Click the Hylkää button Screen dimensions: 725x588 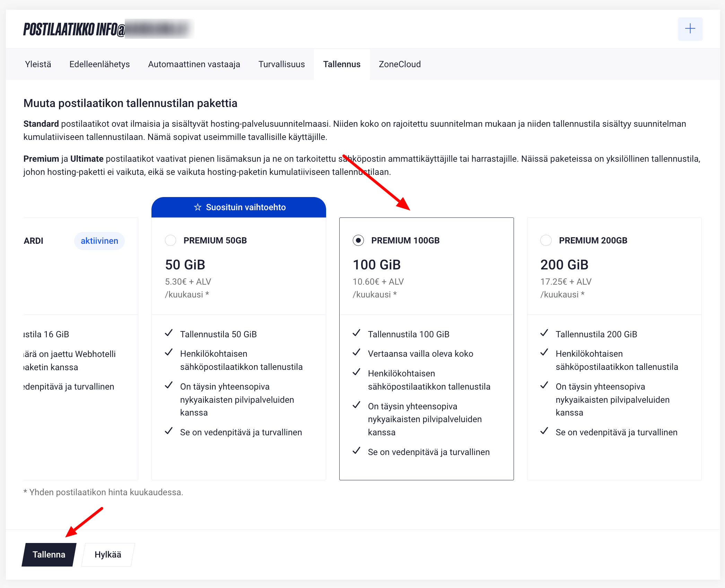point(108,554)
